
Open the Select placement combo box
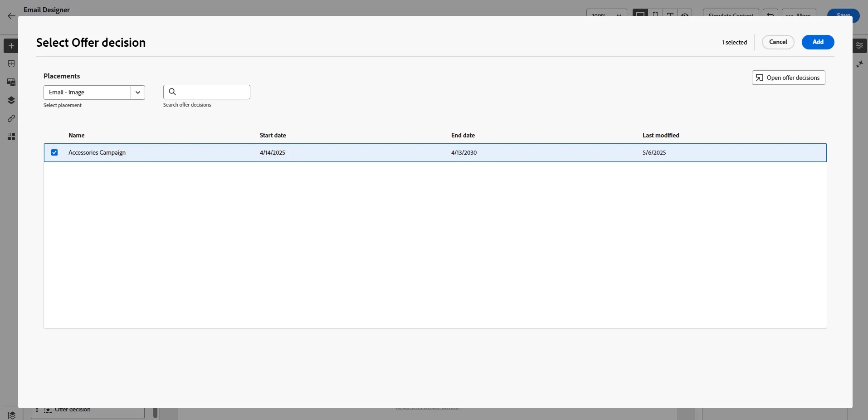[94, 92]
